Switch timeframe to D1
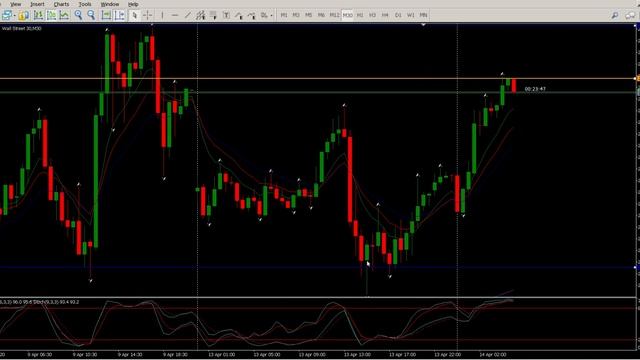 click(x=398, y=16)
